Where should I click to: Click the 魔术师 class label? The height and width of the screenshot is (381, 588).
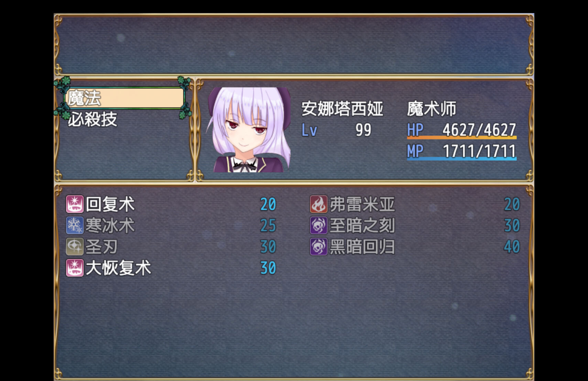coord(432,109)
